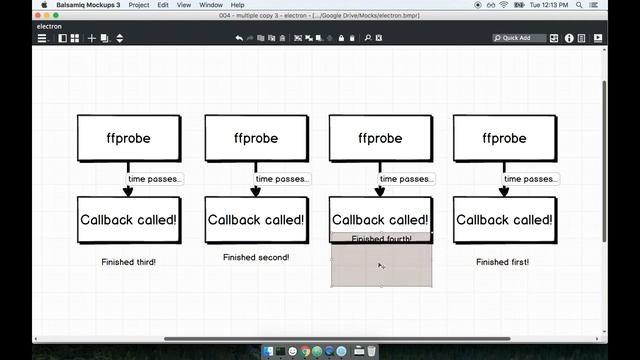This screenshot has width=640, height=360.
Task: Toggle the navigator single-panel view icon
Action: tap(62, 38)
